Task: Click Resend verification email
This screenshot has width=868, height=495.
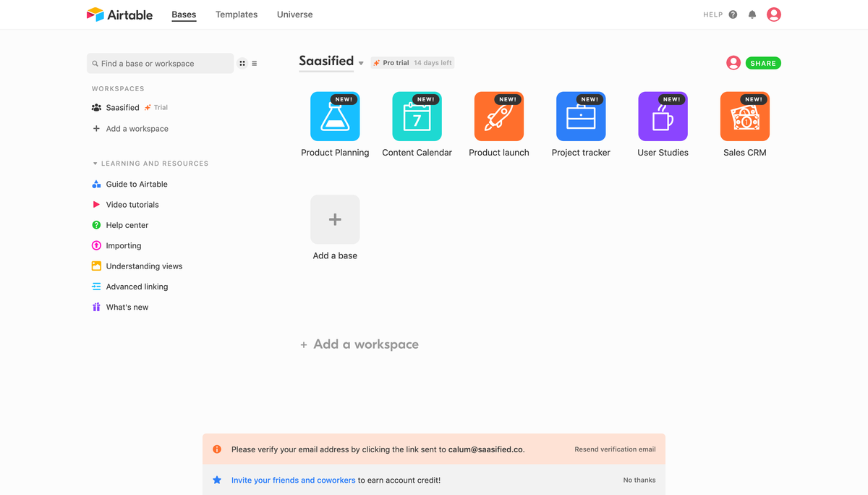Action: [x=615, y=449]
